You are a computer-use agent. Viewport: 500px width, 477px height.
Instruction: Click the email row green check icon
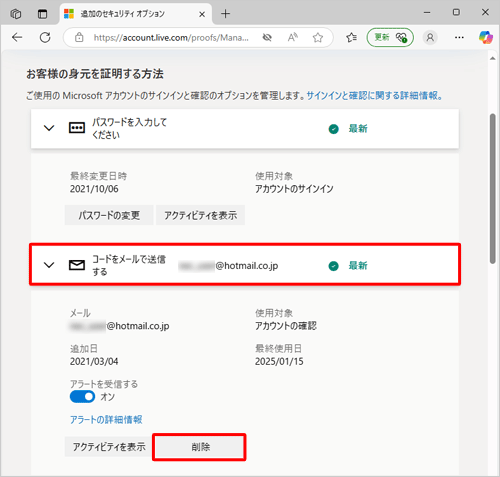click(333, 266)
